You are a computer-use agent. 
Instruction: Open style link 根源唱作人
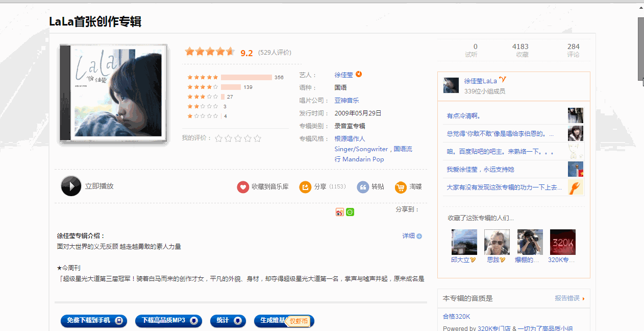pyautogui.click(x=350, y=138)
